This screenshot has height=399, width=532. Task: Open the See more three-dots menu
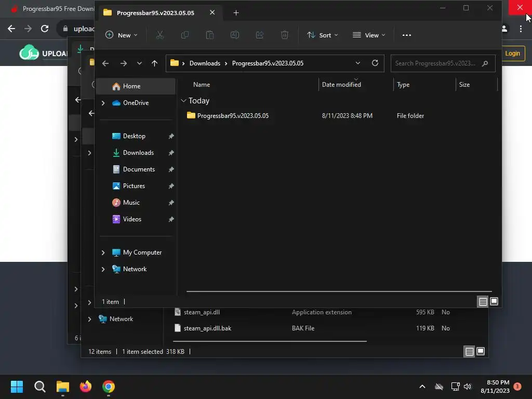click(x=406, y=35)
